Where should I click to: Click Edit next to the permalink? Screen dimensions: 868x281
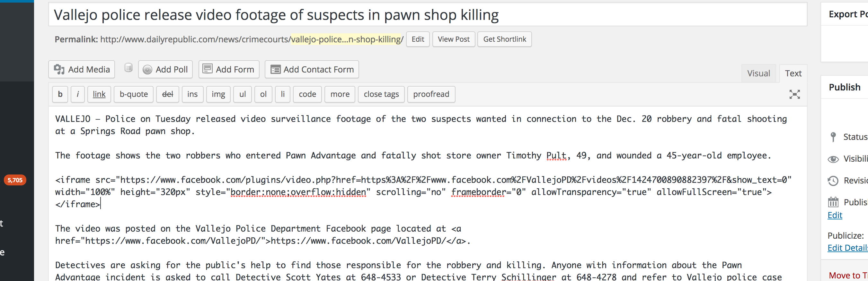point(418,39)
